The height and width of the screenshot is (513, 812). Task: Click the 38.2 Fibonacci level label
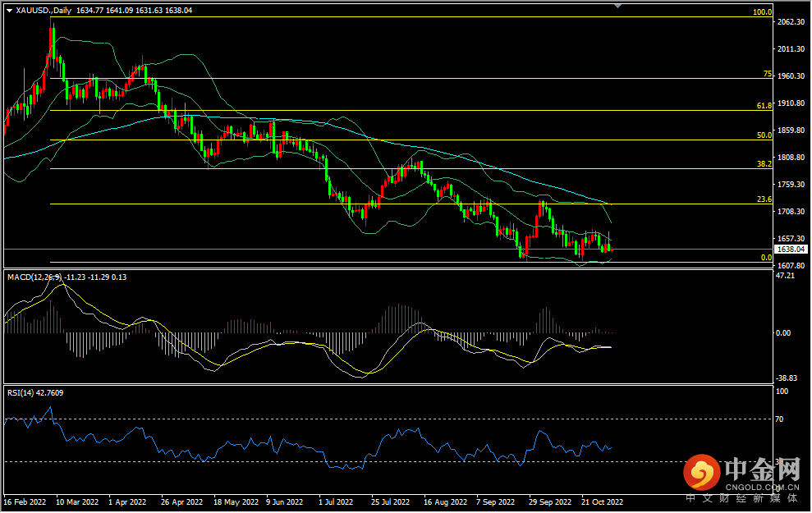[x=764, y=164]
